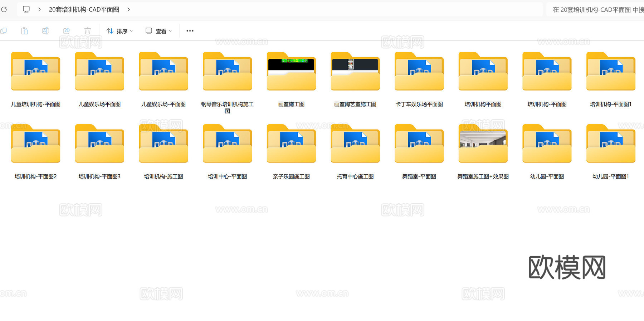The height and width of the screenshot is (321, 644).
Task: Open the more options ellipsis menu
Action: click(190, 31)
